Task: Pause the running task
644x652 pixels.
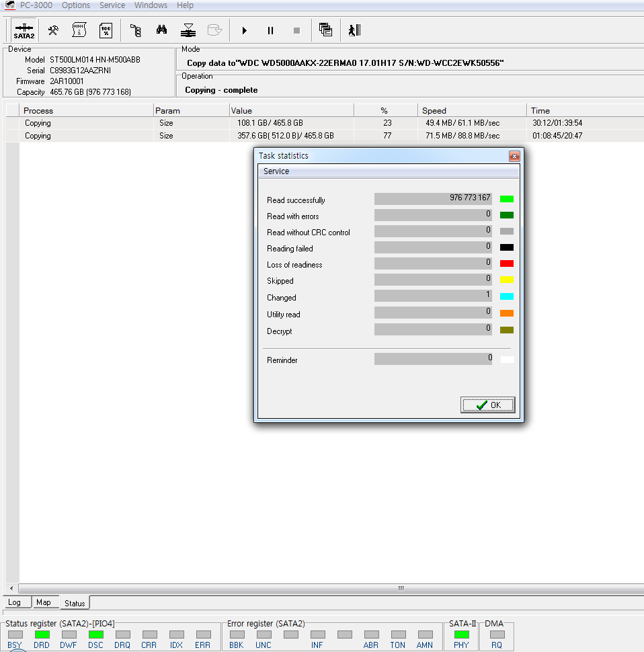Action: click(x=270, y=31)
